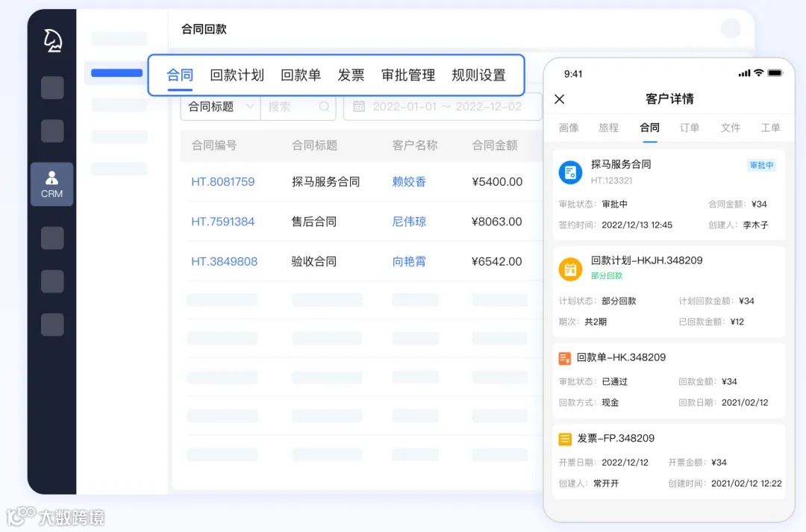
Task: Click customer link 赖姣香
Action: pos(408,181)
